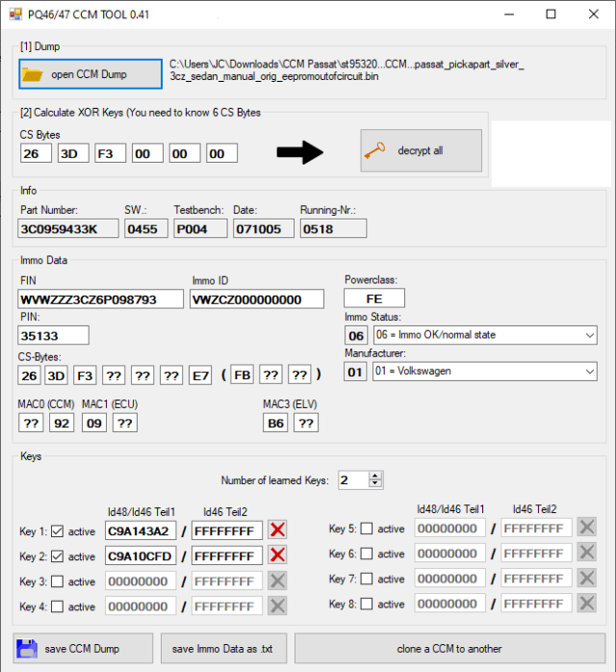The height and width of the screenshot is (672, 616).
Task: Save the CCM Dump
Action: coord(83,649)
